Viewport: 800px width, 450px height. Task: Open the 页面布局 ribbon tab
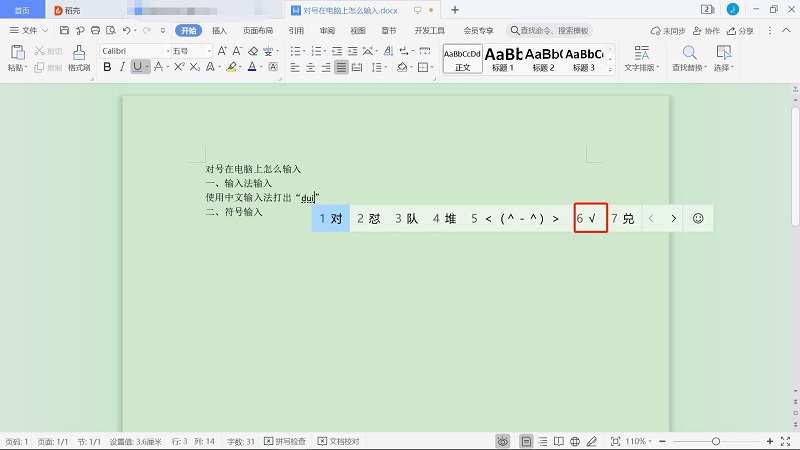click(258, 31)
